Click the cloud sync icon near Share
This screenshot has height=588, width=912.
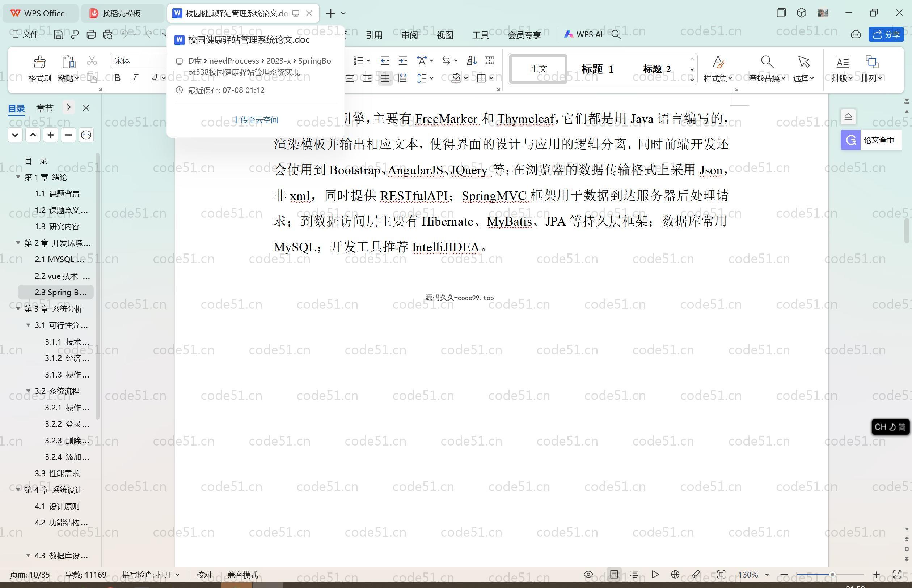(856, 35)
